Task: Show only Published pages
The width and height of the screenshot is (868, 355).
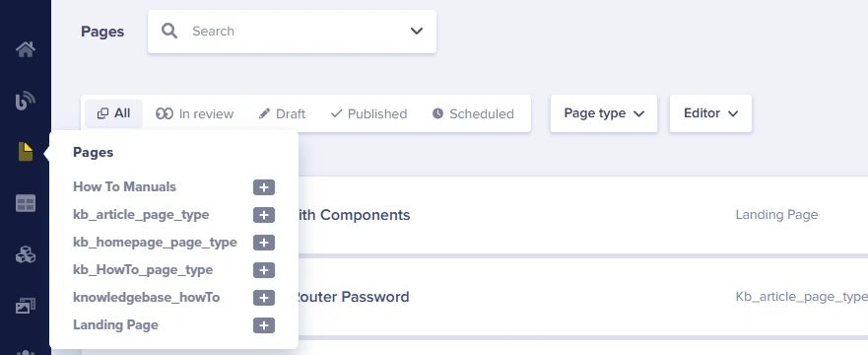Action: (368, 113)
